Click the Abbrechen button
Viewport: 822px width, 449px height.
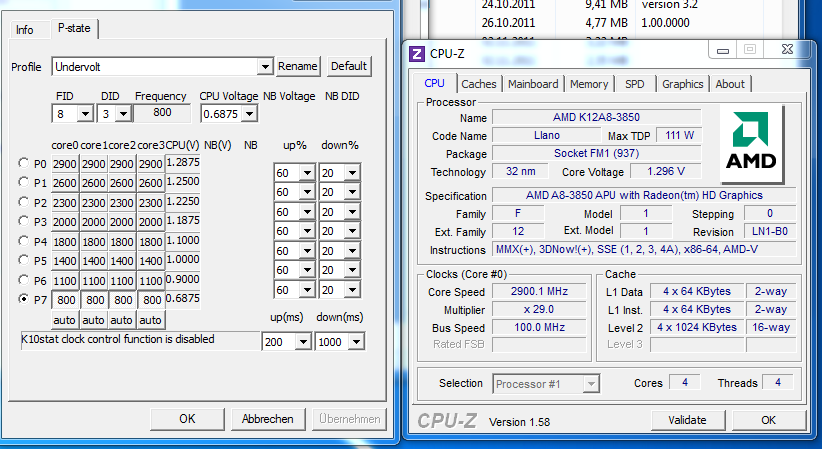pos(267,419)
